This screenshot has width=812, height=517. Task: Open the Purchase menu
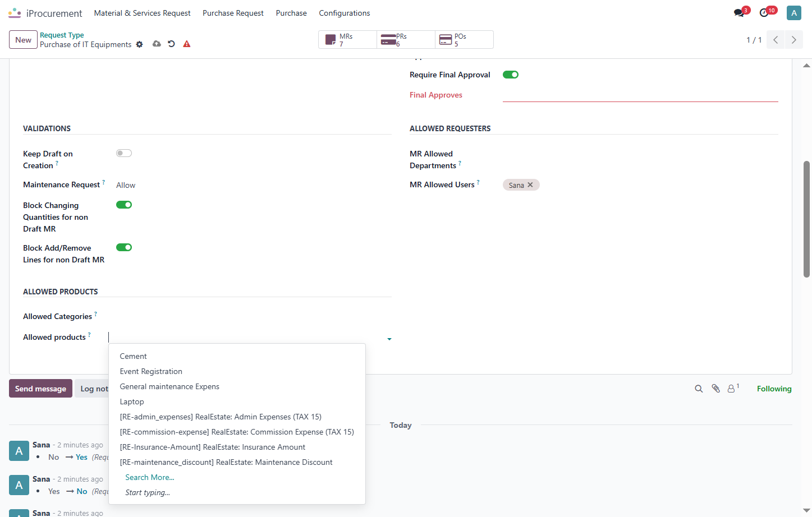[291, 13]
